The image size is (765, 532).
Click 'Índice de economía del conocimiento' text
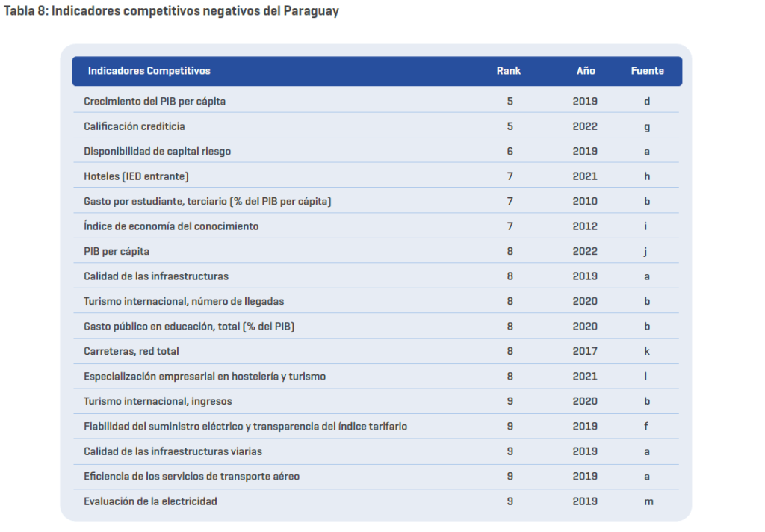coord(171,226)
